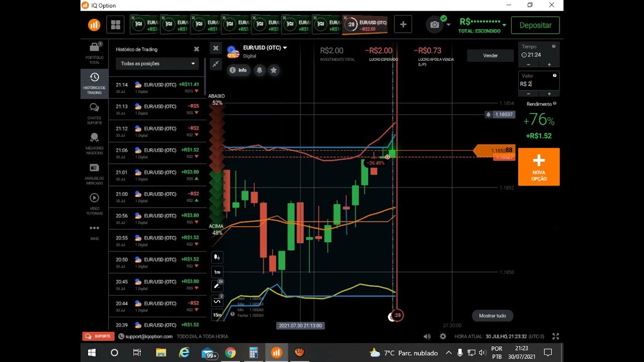Image resolution: width=644 pixels, height=362 pixels.
Task: Open Vídeo Tutoriais sidebar item
Action: pyautogui.click(x=95, y=204)
